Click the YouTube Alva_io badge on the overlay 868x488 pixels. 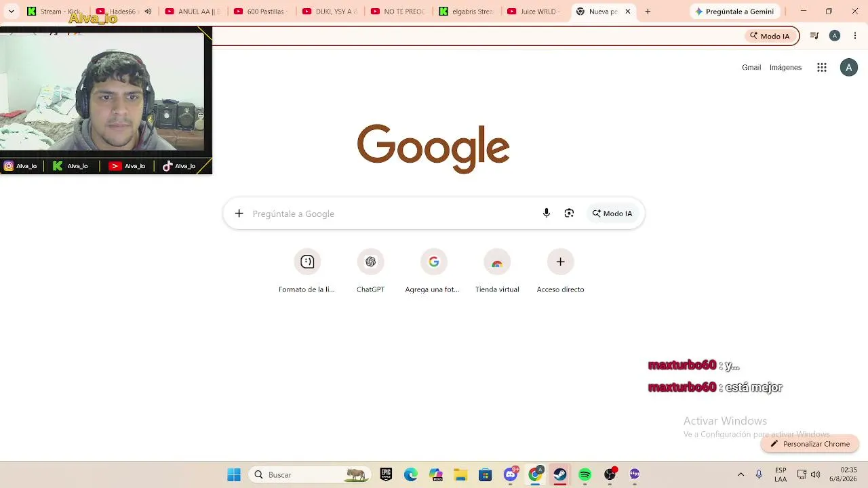coord(127,166)
